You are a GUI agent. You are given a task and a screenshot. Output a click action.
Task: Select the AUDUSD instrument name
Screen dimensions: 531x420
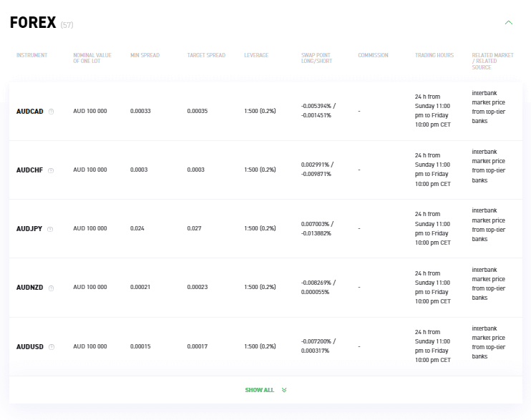coord(30,347)
